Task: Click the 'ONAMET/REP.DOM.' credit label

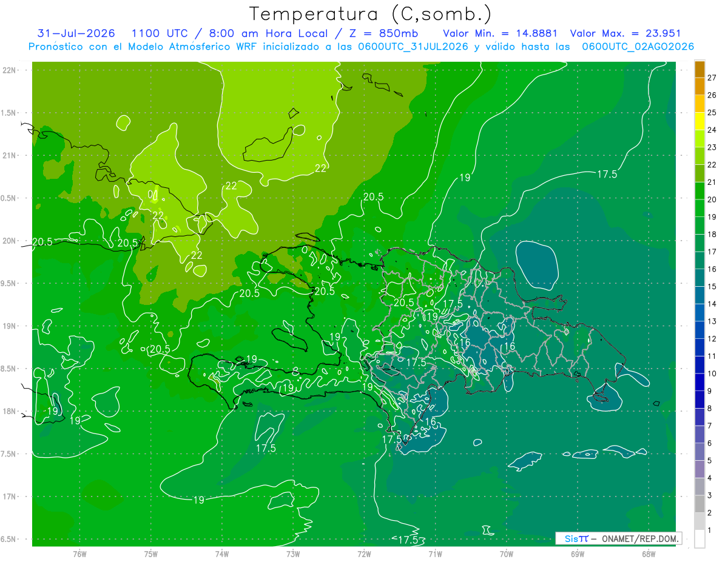Action: tap(641, 538)
